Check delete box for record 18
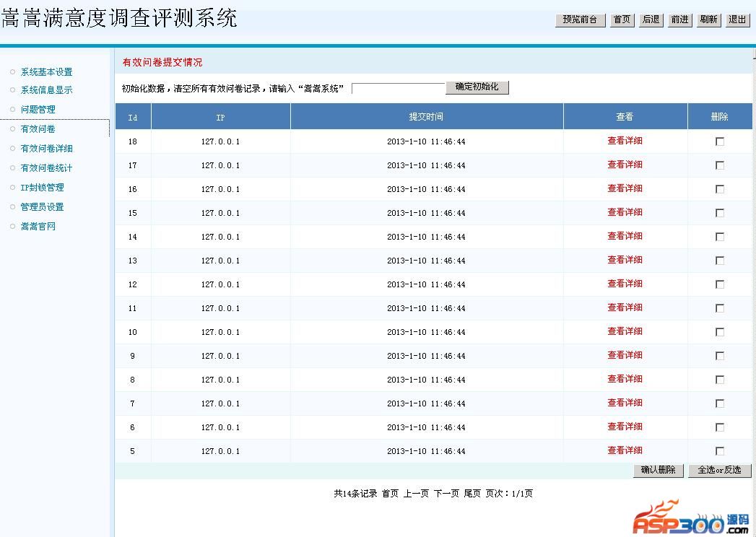 [720, 141]
